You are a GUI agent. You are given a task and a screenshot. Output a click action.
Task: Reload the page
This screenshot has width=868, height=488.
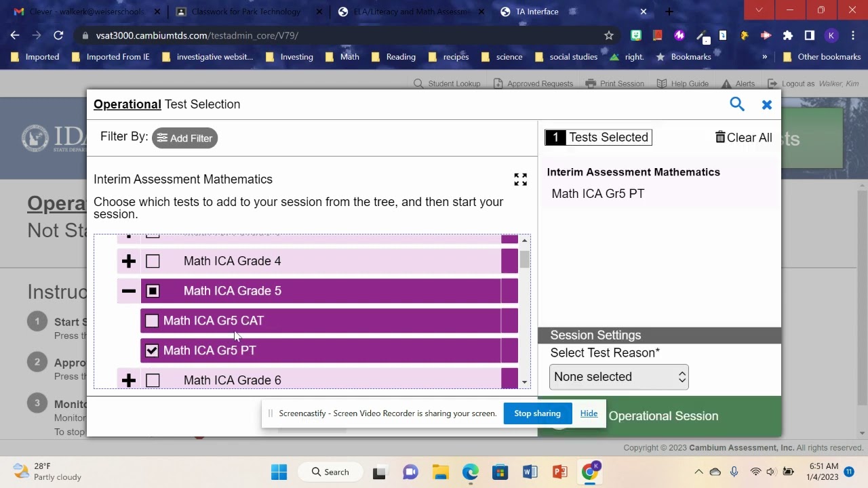click(58, 35)
